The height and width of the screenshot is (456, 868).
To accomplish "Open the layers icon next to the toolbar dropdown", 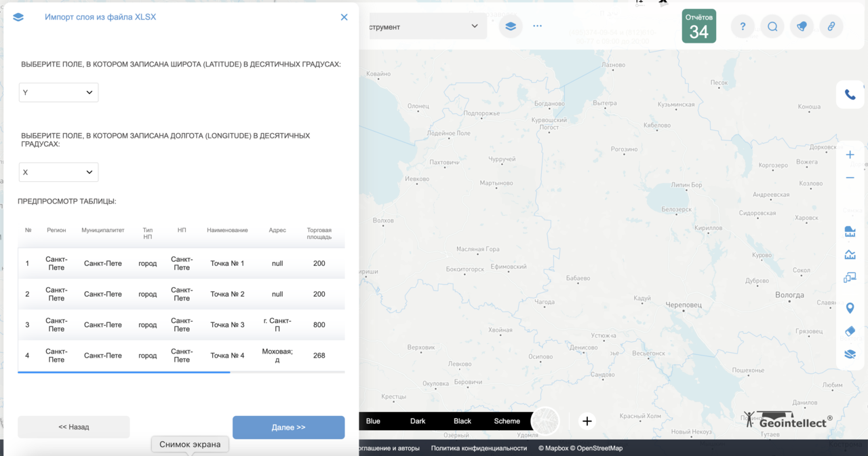I will (x=510, y=26).
